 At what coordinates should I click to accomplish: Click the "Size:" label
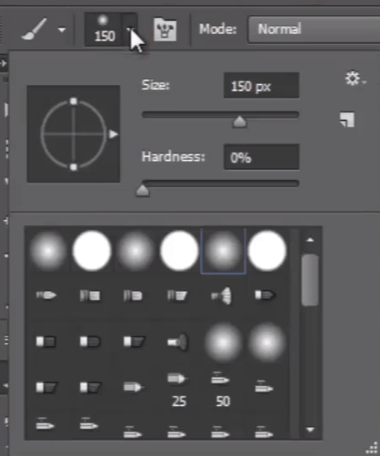pos(156,85)
